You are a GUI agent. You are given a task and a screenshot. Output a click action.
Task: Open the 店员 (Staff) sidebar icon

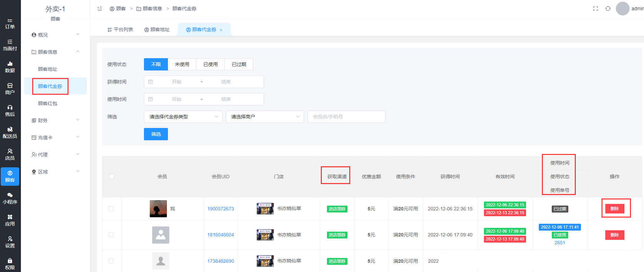[x=10, y=155]
